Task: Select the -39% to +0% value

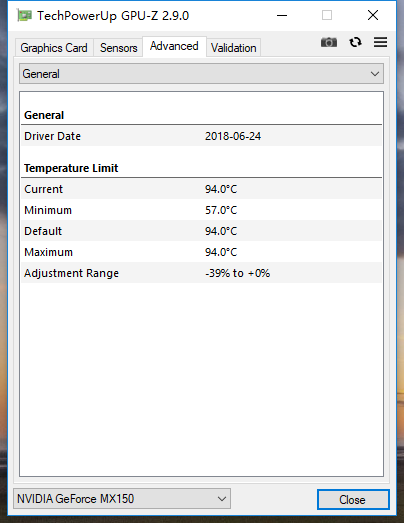Action: click(x=238, y=273)
